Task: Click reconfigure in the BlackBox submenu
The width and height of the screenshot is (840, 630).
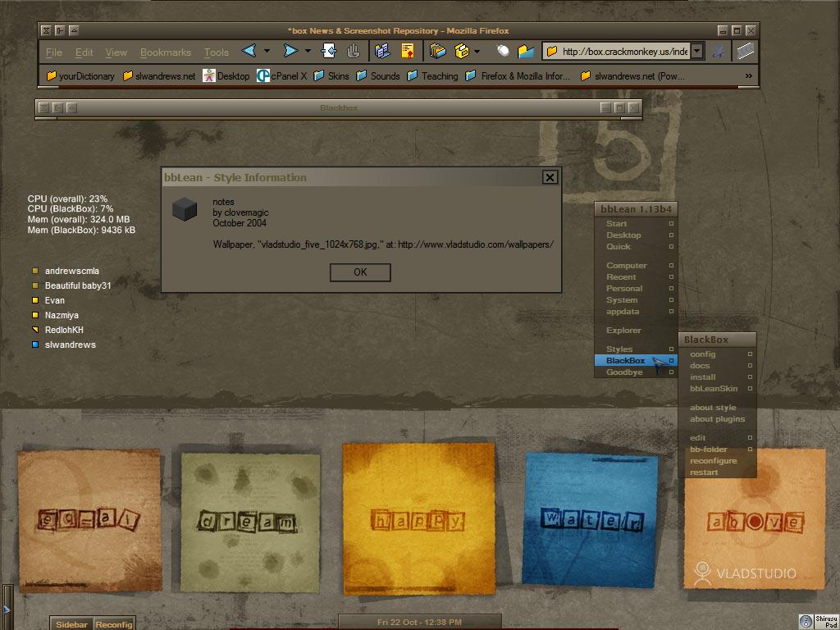Action: coord(717,461)
